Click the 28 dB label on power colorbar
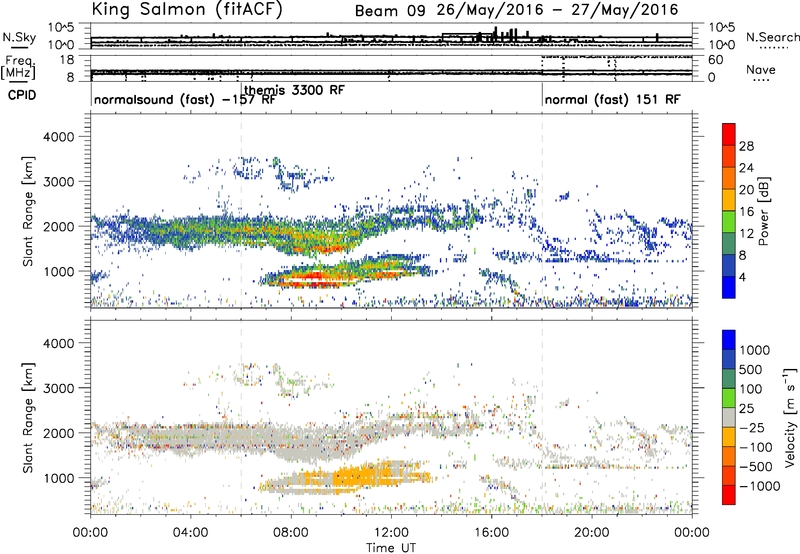 pyautogui.click(x=746, y=146)
